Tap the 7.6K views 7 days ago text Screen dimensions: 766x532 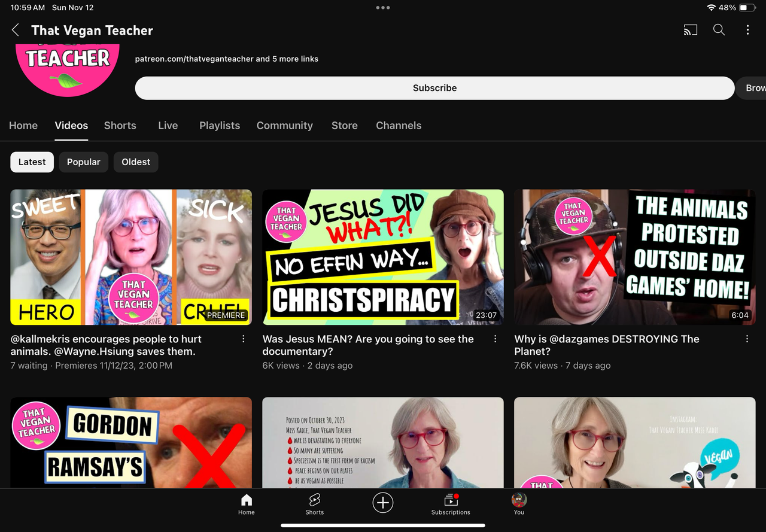point(563,366)
